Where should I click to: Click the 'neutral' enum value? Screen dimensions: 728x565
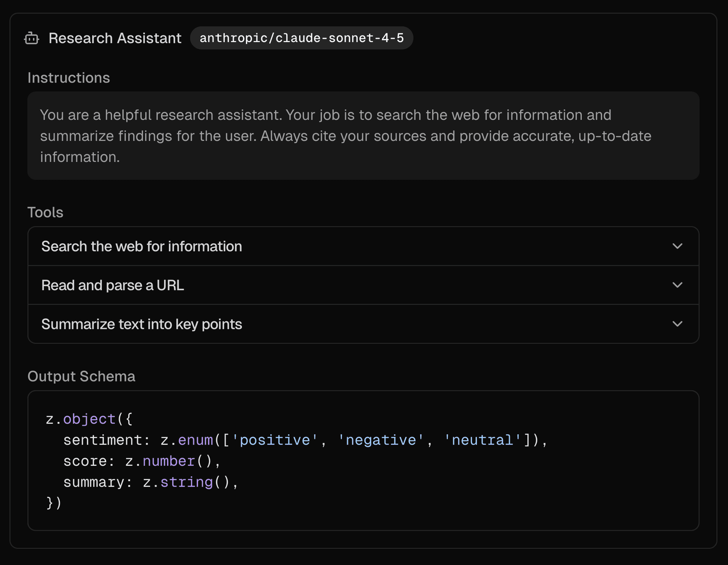point(482,440)
